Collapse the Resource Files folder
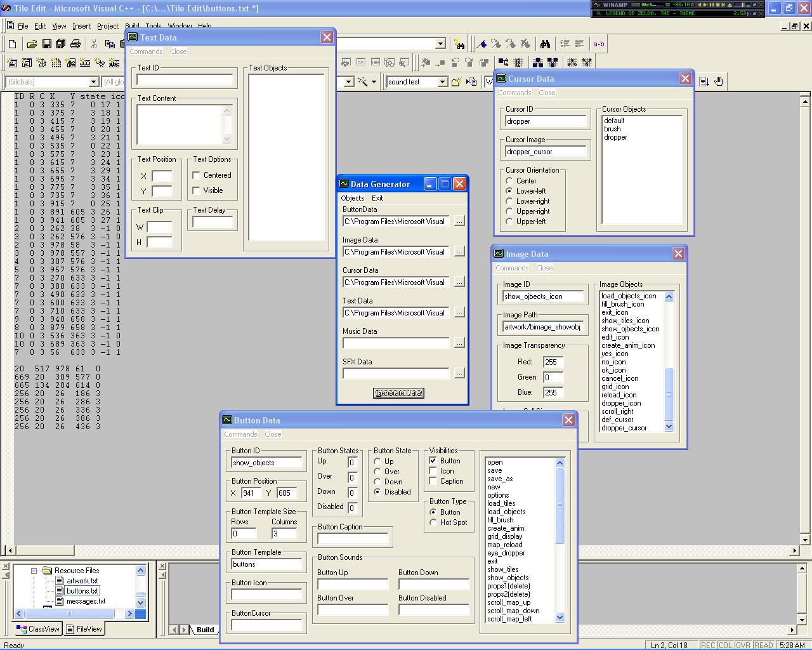The image size is (812, 650). pos(34,571)
